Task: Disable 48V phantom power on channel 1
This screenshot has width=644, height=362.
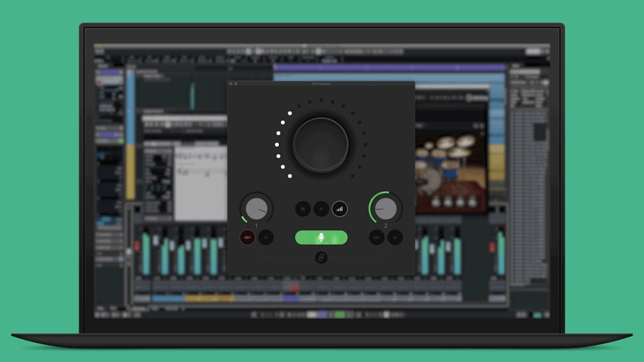Action: tap(247, 238)
